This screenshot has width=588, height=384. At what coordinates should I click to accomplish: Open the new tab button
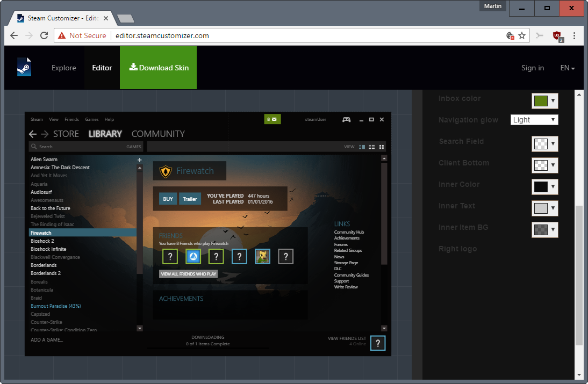pyautogui.click(x=126, y=18)
